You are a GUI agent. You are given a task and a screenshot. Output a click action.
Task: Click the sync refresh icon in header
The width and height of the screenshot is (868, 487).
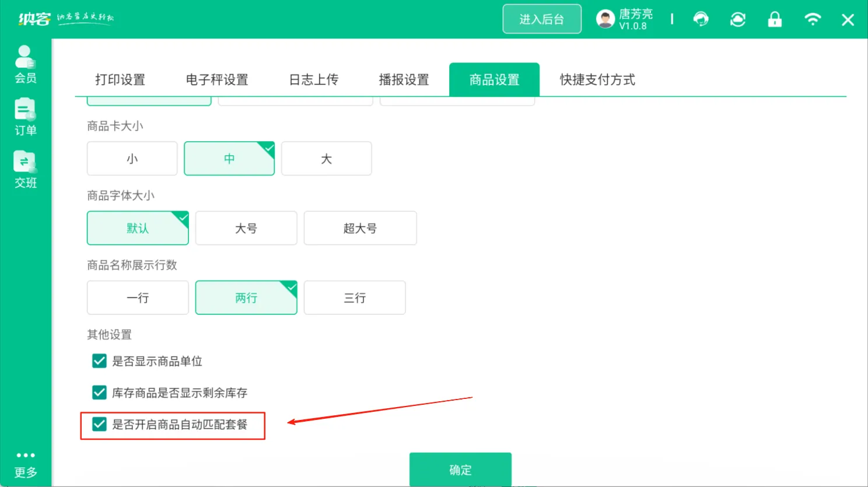click(x=738, y=19)
